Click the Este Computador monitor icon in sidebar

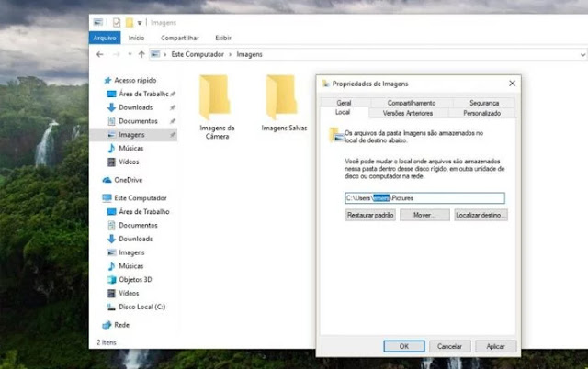tap(107, 197)
